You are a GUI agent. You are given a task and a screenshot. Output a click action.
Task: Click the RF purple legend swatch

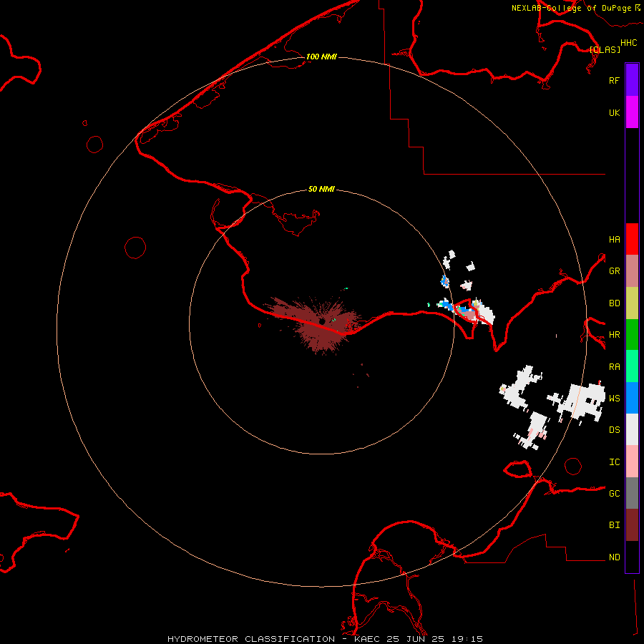[x=632, y=80]
